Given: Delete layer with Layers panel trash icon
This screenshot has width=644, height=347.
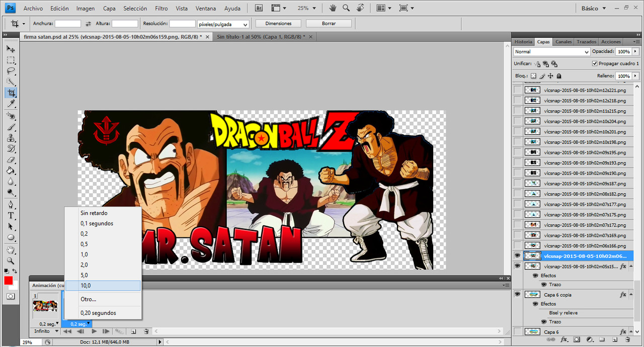Looking at the screenshot, I should (x=627, y=340).
